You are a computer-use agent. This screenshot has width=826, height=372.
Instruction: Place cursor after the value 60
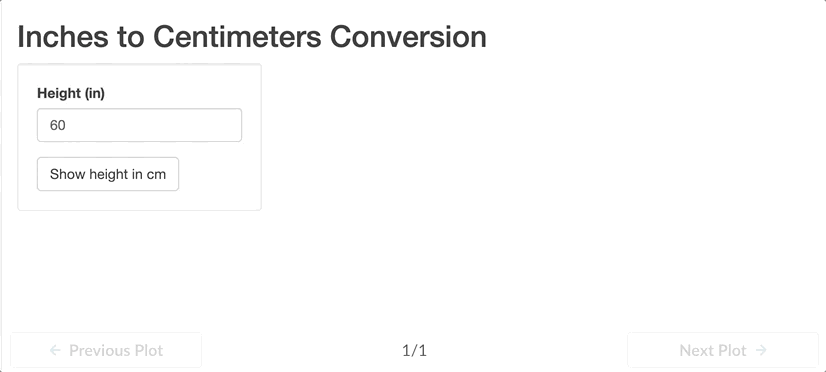click(x=66, y=125)
